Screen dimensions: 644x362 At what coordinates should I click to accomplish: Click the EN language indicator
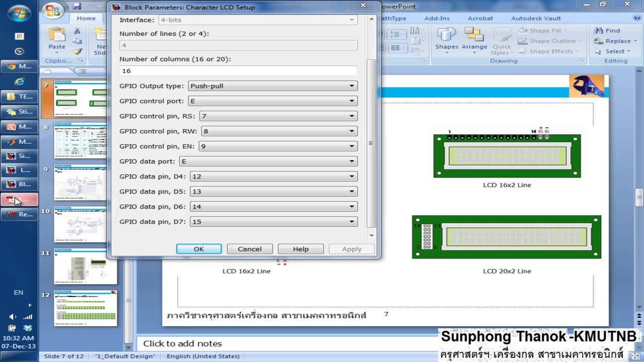click(19, 293)
